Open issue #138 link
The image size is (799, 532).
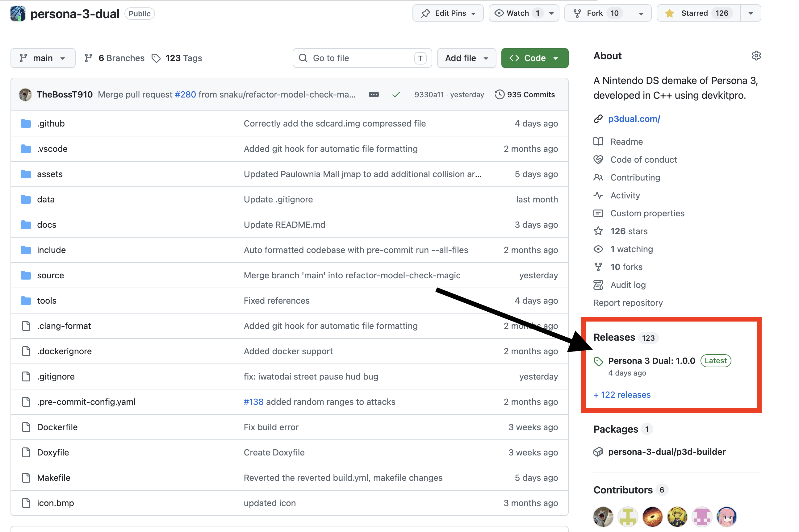pyautogui.click(x=253, y=402)
